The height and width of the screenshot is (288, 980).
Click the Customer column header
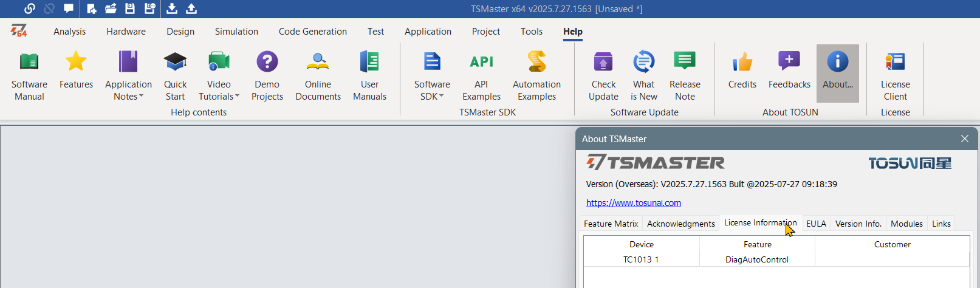893,244
